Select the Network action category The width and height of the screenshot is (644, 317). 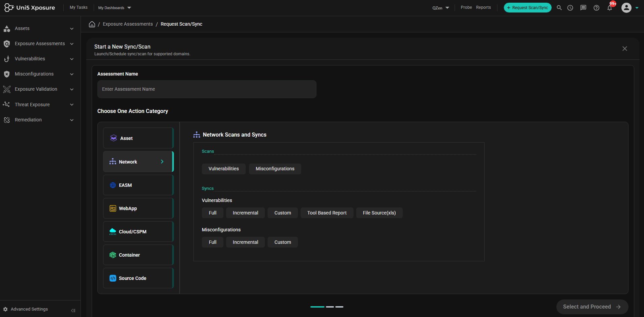pyautogui.click(x=138, y=162)
